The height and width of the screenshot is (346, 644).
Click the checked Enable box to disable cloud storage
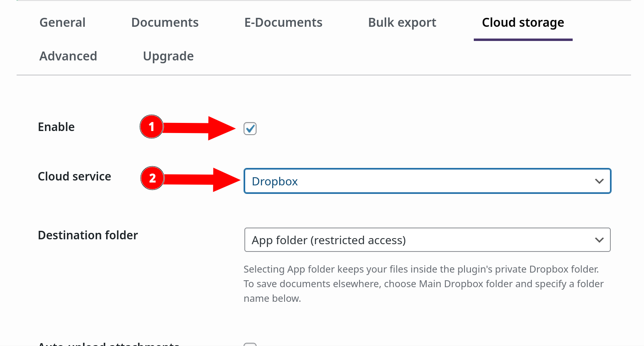click(x=250, y=129)
